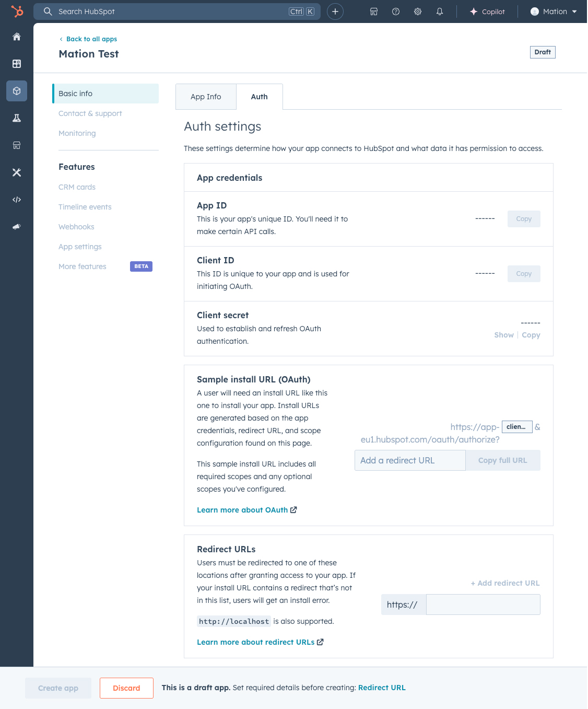Click the Create app button

58,688
